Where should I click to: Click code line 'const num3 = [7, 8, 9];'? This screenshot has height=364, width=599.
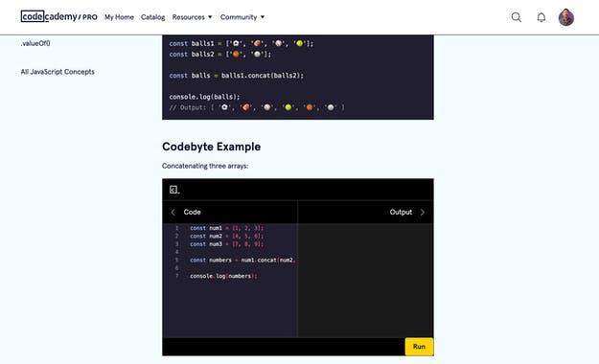pyautogui.click(x=226, y=244)
